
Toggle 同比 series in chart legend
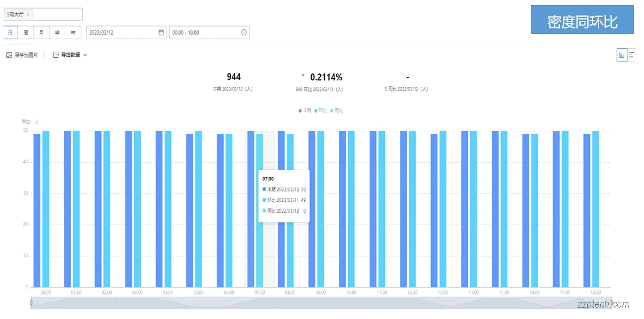click(337, 110)
